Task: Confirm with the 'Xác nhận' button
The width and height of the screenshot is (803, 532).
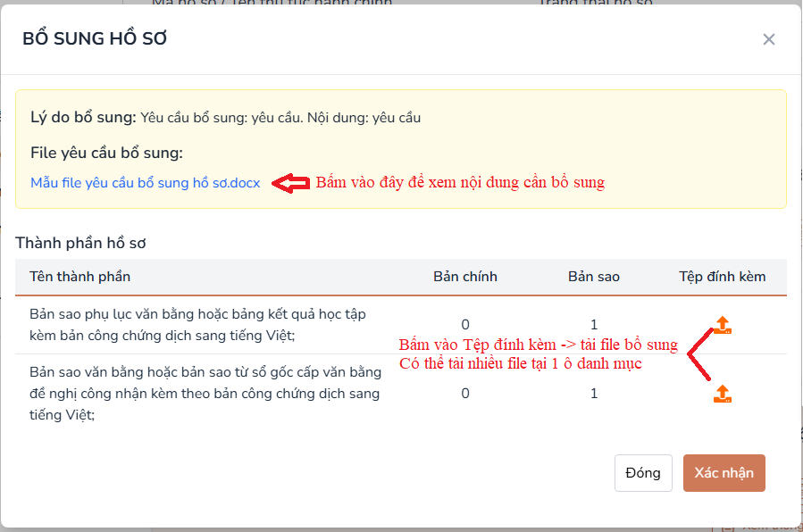Action: [724, 473]
